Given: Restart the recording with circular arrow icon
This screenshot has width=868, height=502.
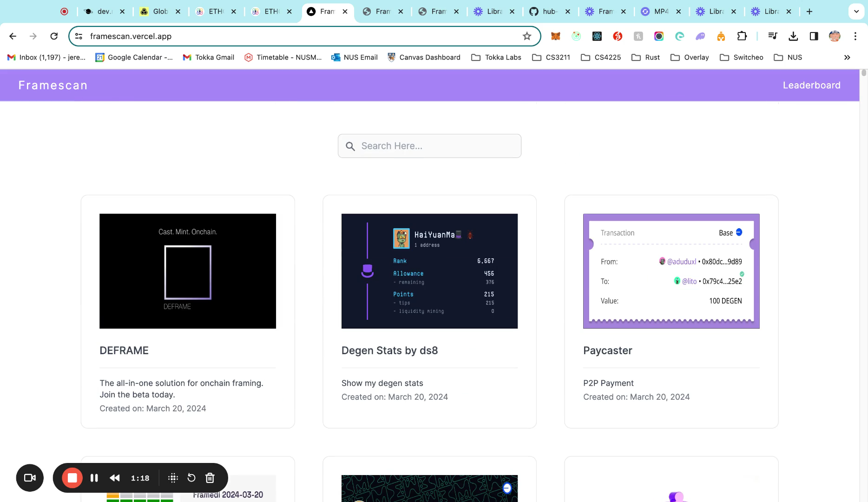Looking at the screenshot, I should pyautogui.click(x=191, y=478).
